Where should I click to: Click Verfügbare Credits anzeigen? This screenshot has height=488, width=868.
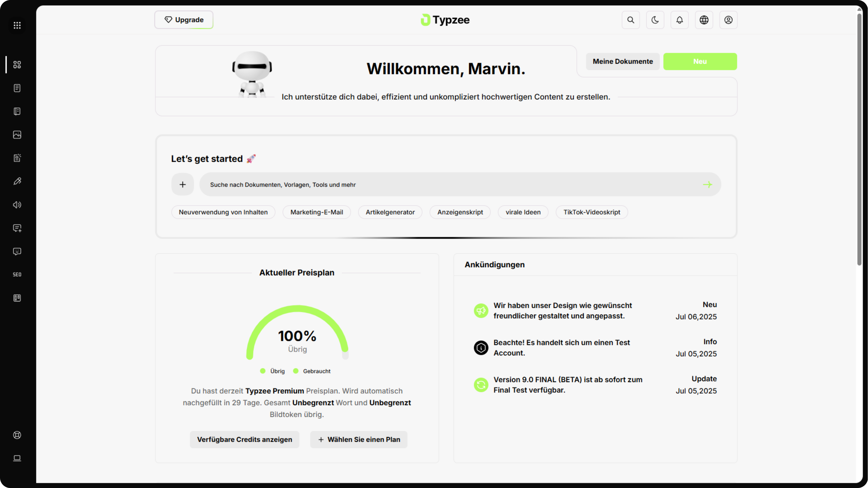click(x=244, y=440)
